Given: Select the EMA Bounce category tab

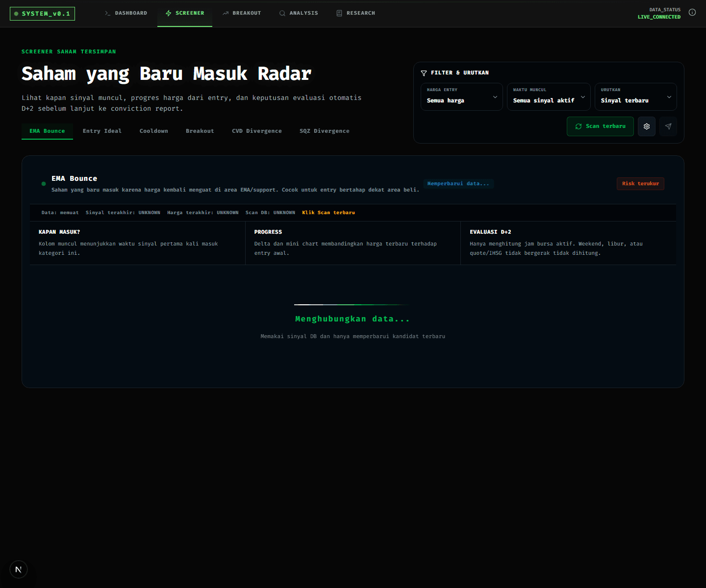Looking at the screenshot, I should click(x=47, y=131).
